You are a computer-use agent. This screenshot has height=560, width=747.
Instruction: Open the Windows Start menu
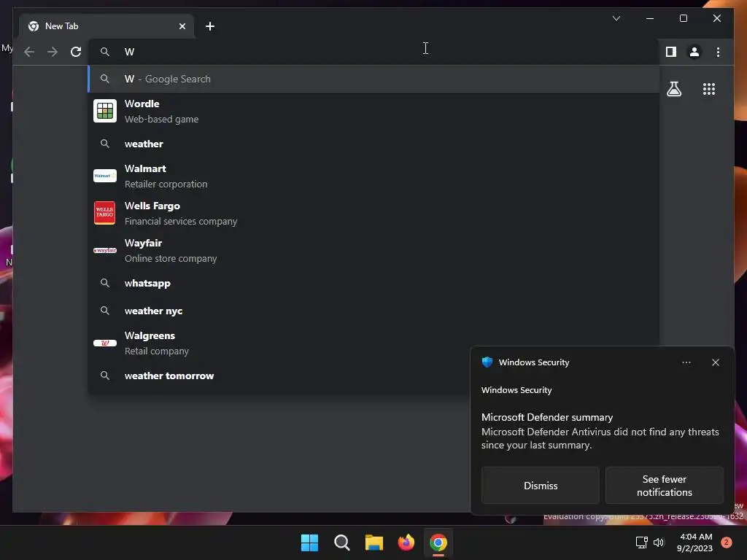tap(309, 542)
